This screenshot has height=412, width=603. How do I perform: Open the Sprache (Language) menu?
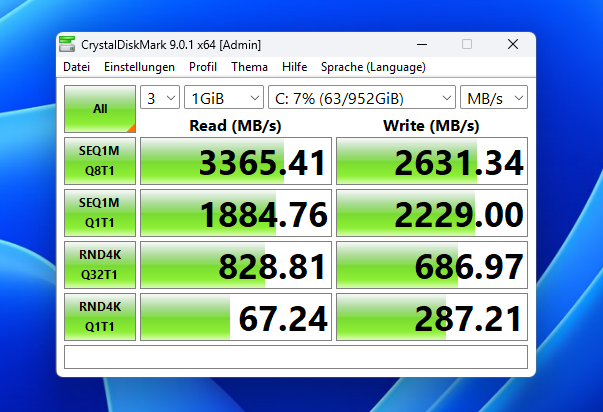[373, 67]
